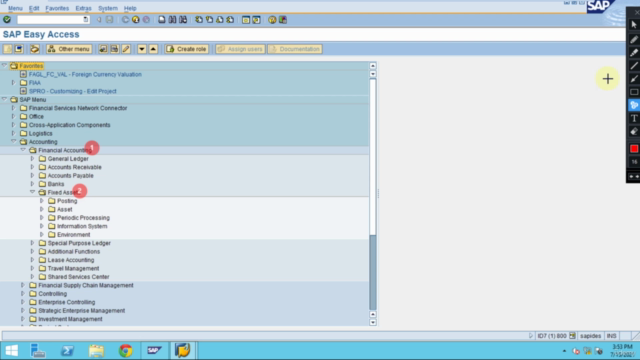This screenshot has height=360, width=640.
Task: Open the Edit menu
Action: click(x=34, y=8)
